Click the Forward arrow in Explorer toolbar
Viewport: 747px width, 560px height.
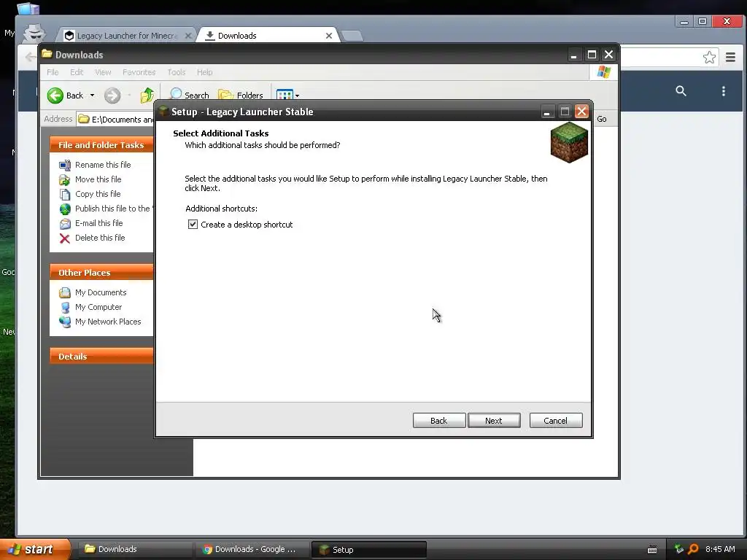point(112,96)
